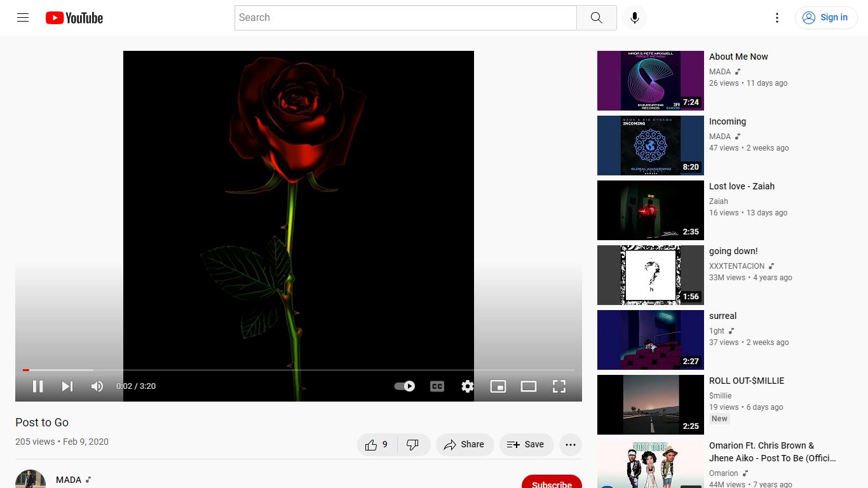868x488 pixels.
Task: Click the search magnifier button
Action: (596, 18)
